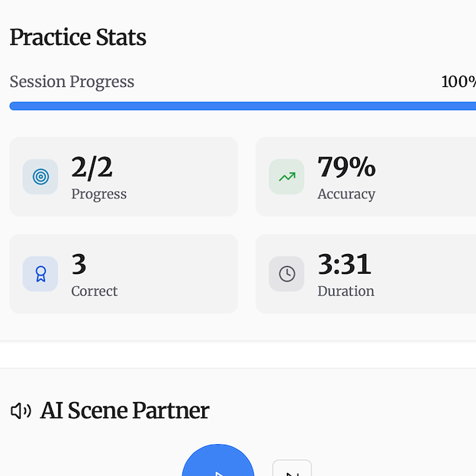
Task: Click the Correct label text
Action: click(x=95, y=291)
